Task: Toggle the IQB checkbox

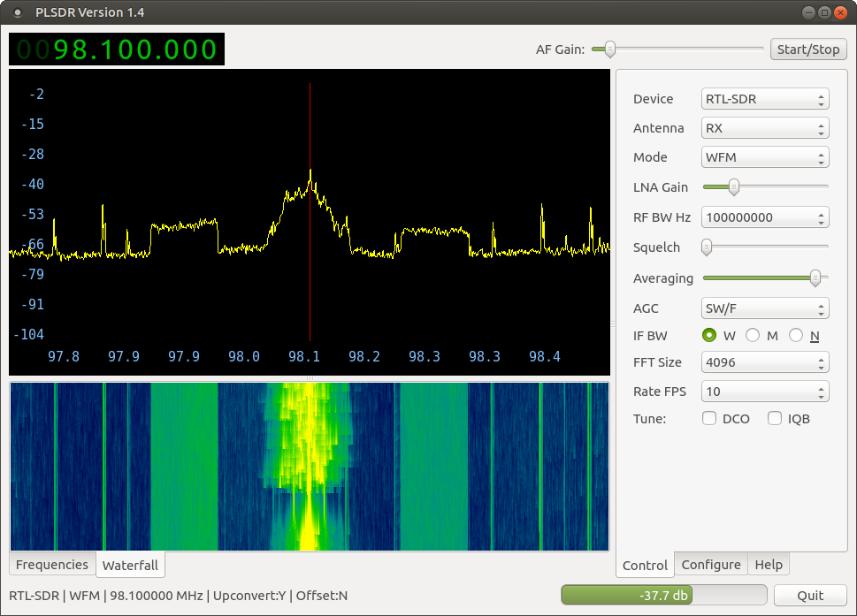Action: click(775, 419)
